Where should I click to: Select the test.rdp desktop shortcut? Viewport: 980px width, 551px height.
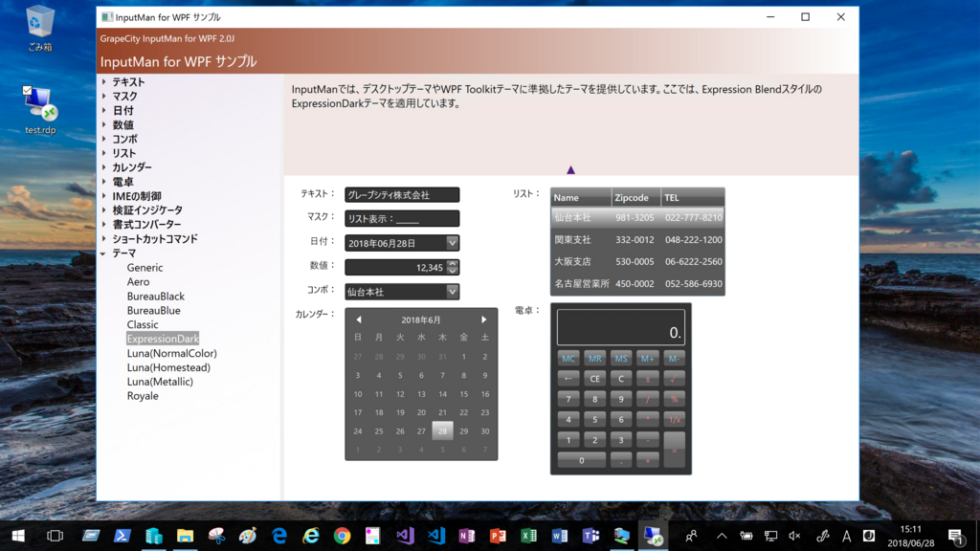pos(40,111)
